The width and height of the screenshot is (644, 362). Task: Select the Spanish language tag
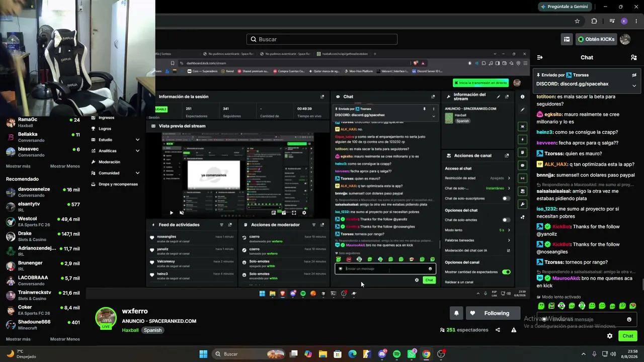pyautogui.click(x=152, y=330)
